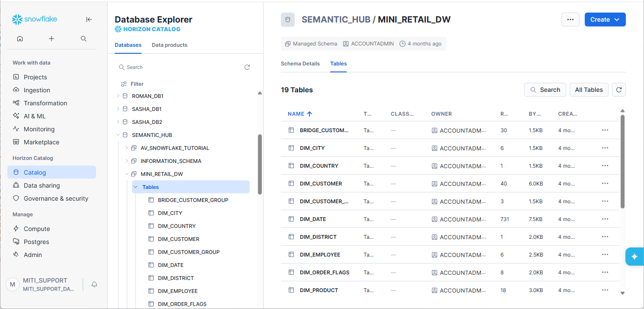Image resolution: width=644 pixels, height=309 pixels.
Task: Open the notifications bell
Action: pyautogui.click(x=94, y=284)
